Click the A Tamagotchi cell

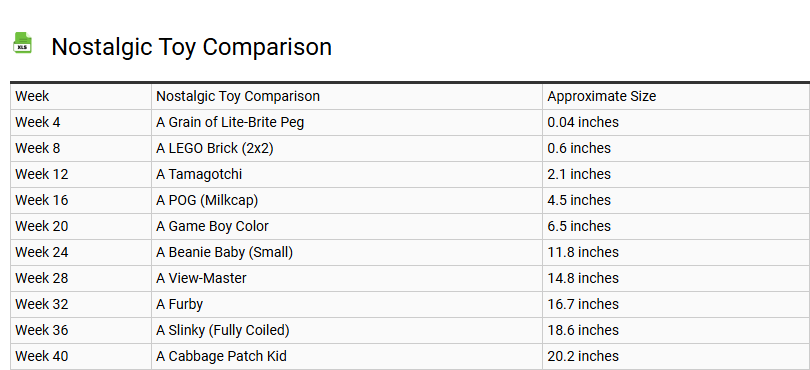(x=347, y=175)
